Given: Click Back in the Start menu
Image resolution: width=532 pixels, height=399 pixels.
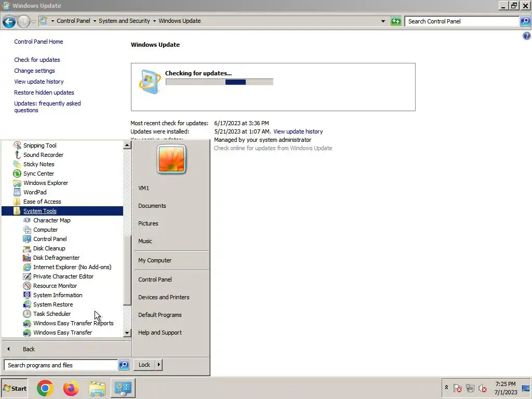Looking at the screenshot, I should point(29,349).
